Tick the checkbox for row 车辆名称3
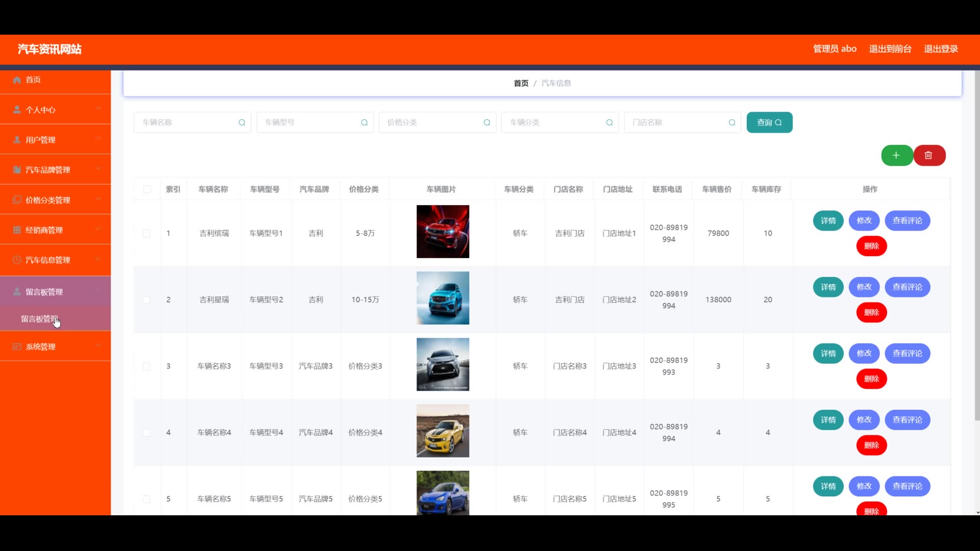Viewport: 980px width, 551px height. (146, 366)
